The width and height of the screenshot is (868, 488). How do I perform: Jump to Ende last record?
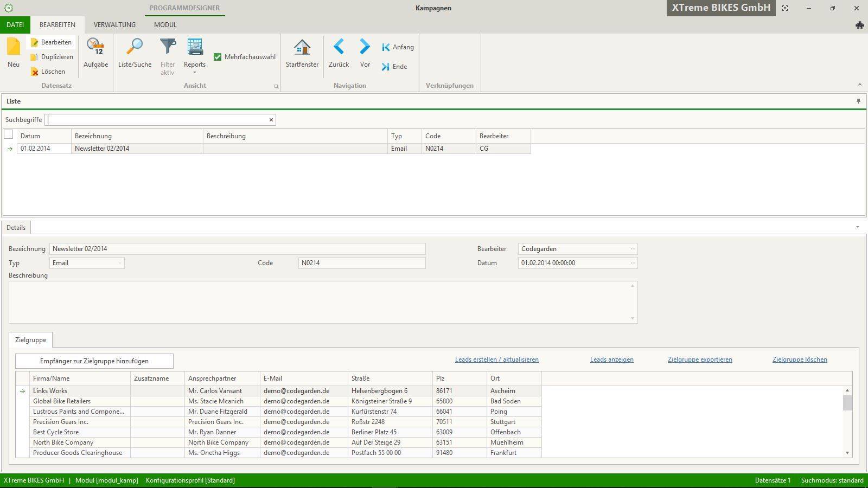(394, 67)
